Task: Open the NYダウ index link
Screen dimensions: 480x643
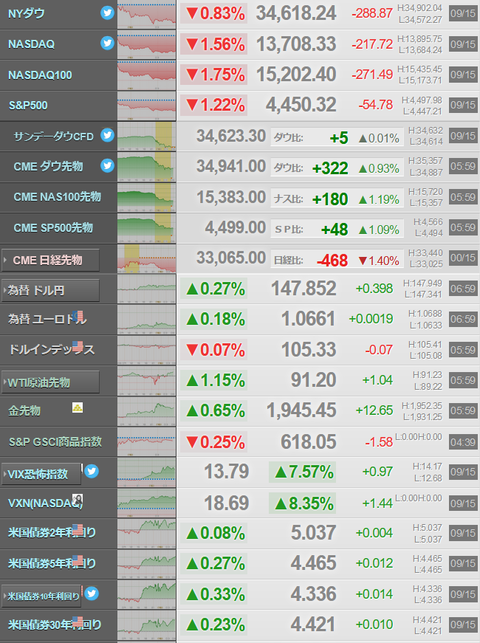Action: pos(27,14)
